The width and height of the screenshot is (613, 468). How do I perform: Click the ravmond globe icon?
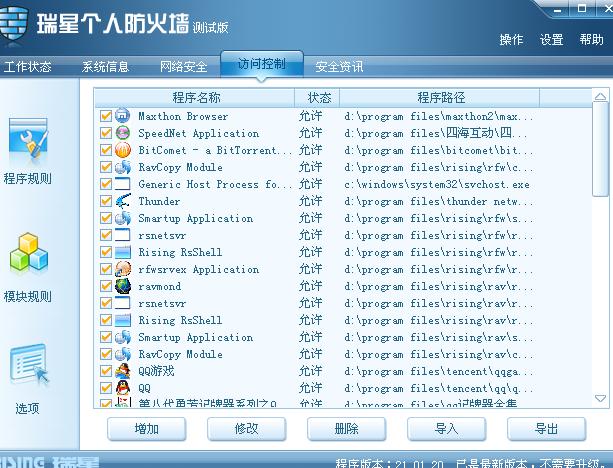122,286
